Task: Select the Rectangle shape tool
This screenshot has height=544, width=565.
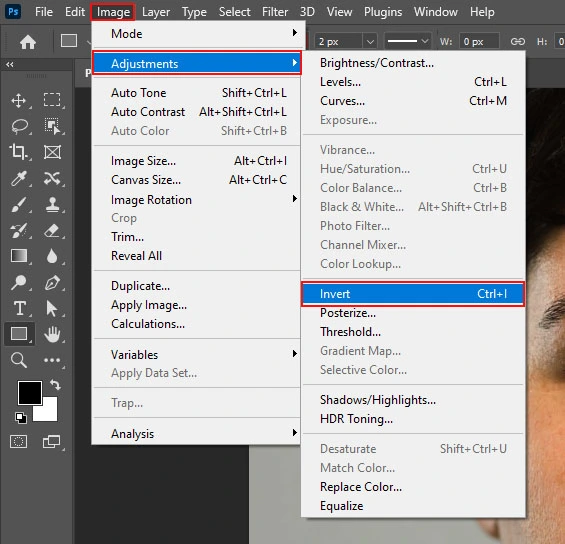Action: [x=19, y=334]
